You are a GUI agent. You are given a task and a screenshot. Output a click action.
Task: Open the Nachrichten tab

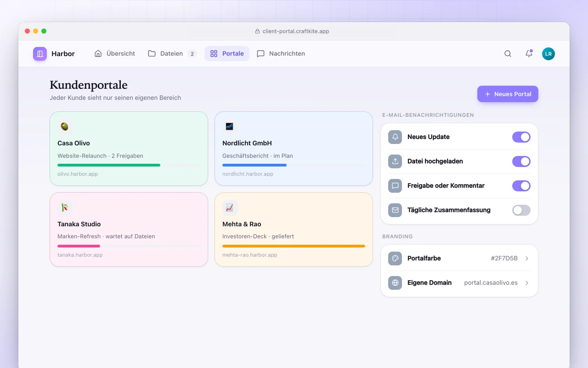(281, 54)
